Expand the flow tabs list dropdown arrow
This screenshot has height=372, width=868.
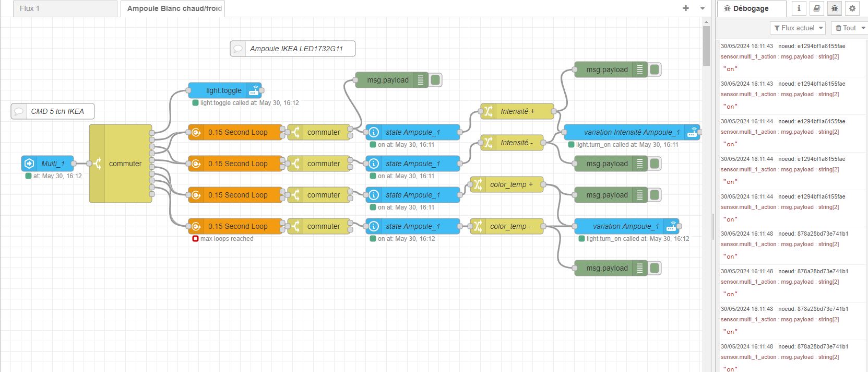tap(703, 8)
